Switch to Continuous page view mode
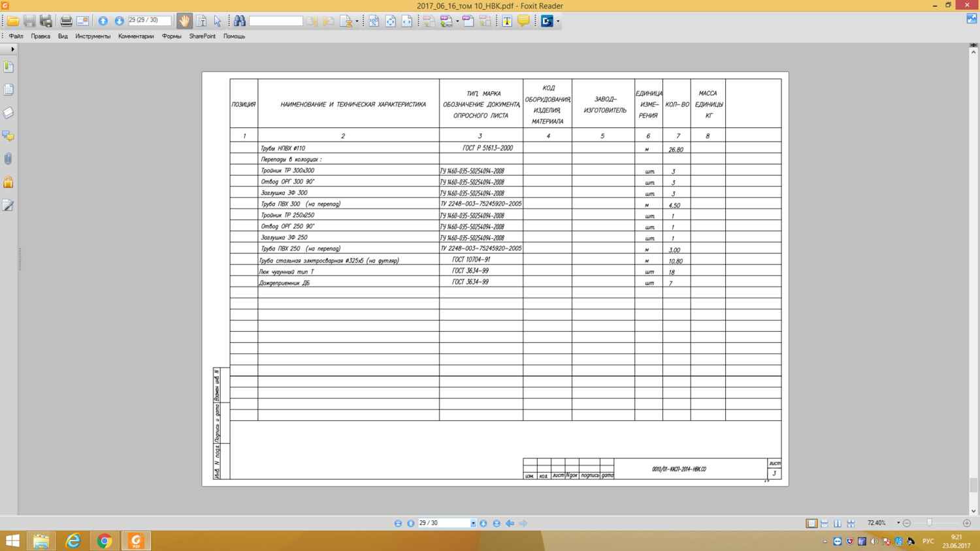The height and width of the screenshot is (551, 980). pos(825,524)
